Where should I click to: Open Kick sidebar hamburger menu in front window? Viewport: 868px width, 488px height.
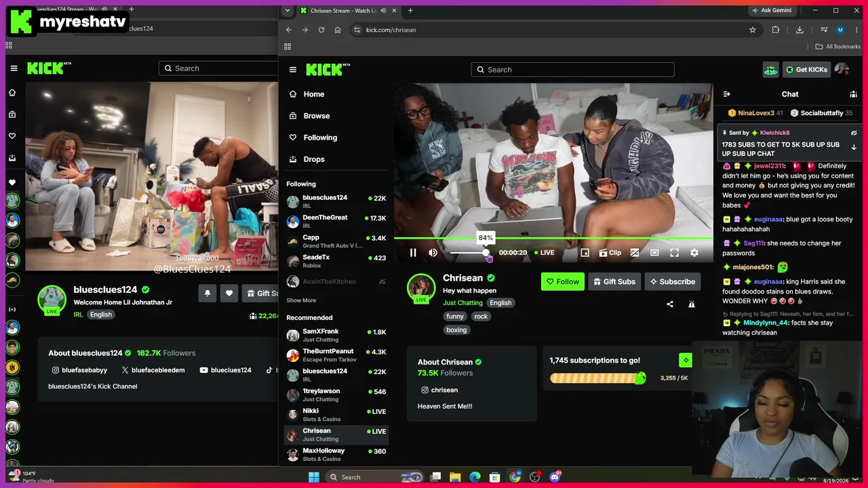[x=293, y=70]
